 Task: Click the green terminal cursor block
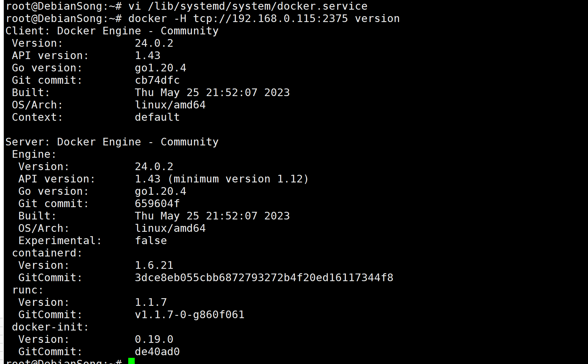click(131, 361)
